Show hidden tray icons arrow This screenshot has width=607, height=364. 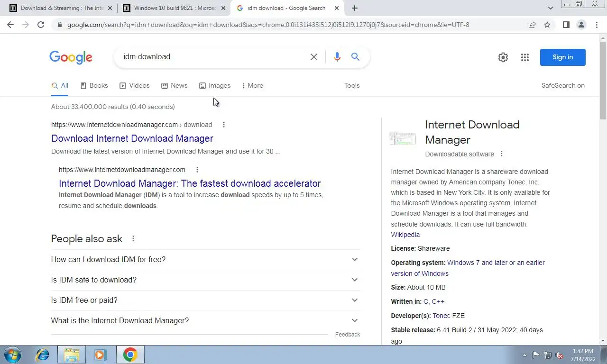(x=524, y=355)
